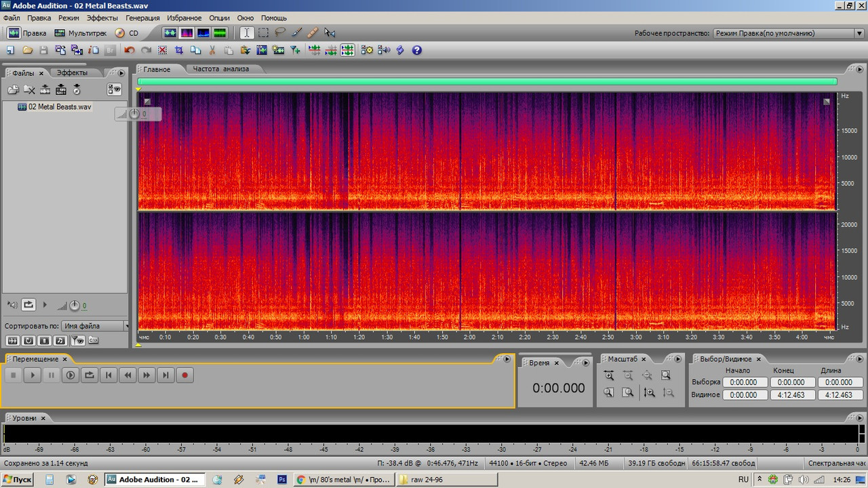Click the volume knob over spectrogram
868x488 pixels.
(x=134, y=114)
